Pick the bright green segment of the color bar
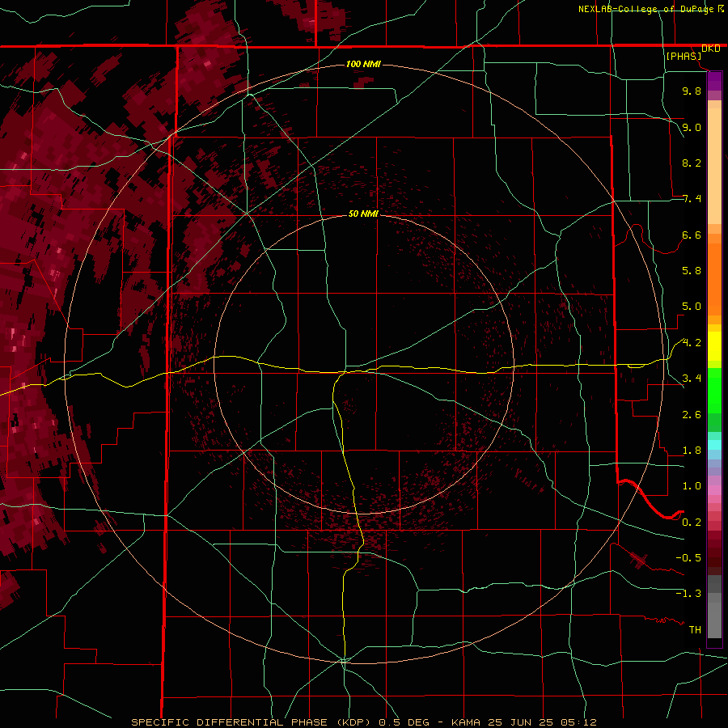This screenshot has width=728, height=728. 714,390
